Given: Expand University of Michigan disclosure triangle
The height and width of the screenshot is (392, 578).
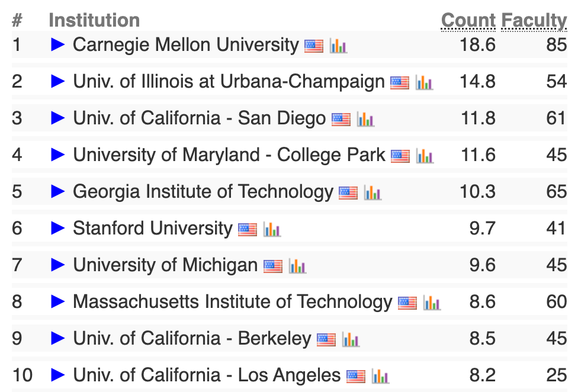Looking at the screenshot, I should pos(57,265).
